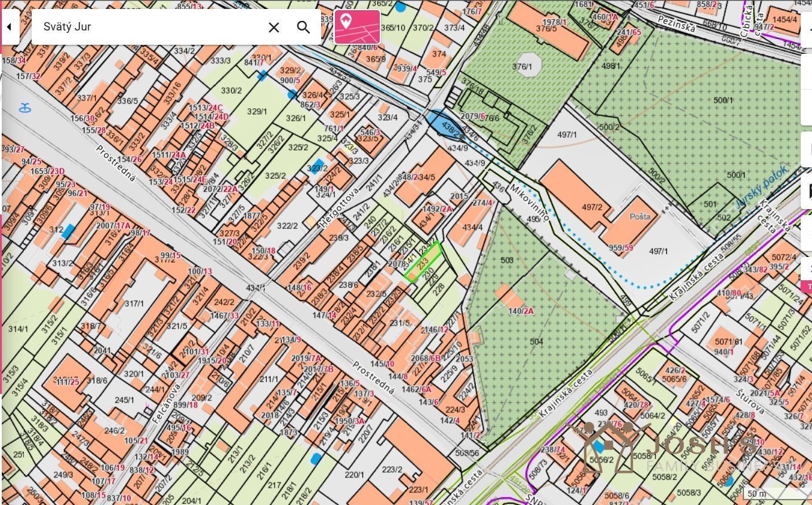Click the 959/59 building number
Screen dimensions: 812x505
620,247
